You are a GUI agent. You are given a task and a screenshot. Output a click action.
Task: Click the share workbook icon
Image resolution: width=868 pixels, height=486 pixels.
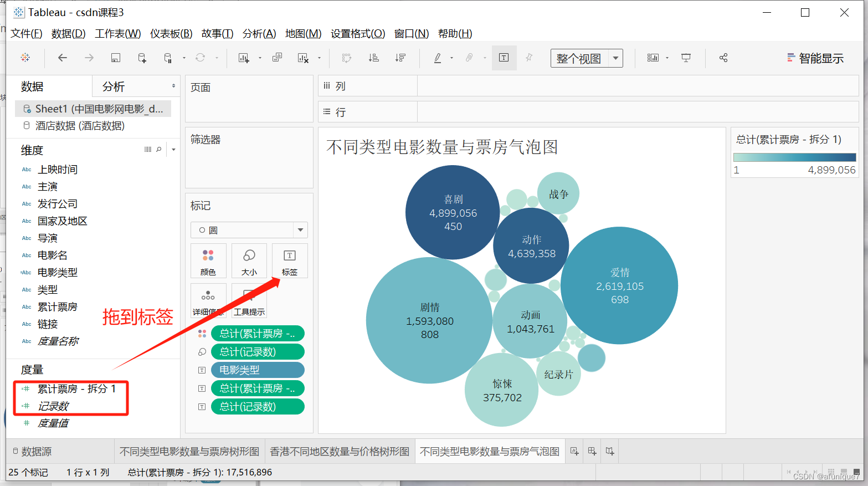tap(723, 58)
